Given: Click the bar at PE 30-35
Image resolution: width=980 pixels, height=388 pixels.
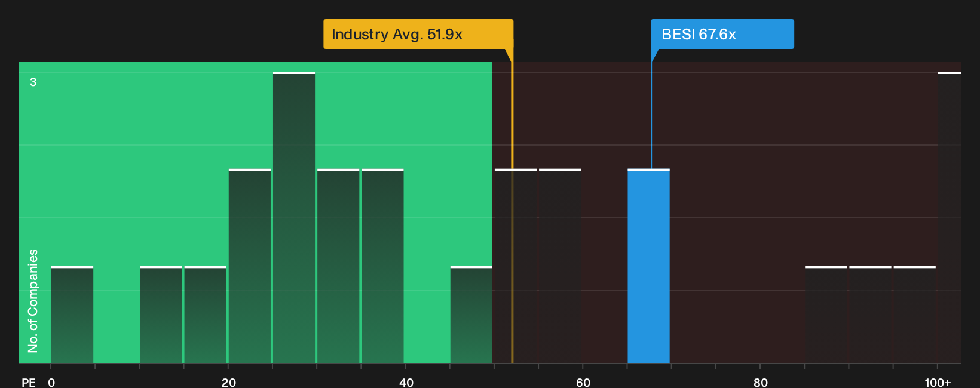Looking at the screenshot, I should click(x=338, y=266).
